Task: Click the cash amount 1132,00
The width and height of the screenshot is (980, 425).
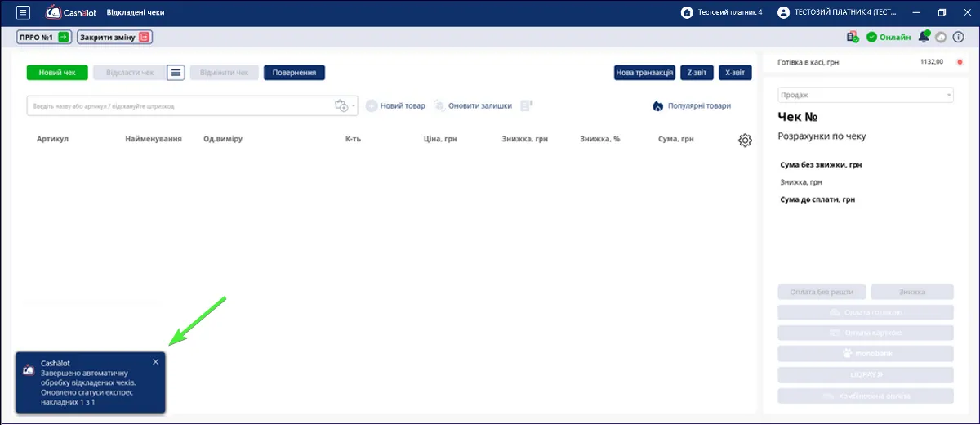Action: click(x=932, y=62)
